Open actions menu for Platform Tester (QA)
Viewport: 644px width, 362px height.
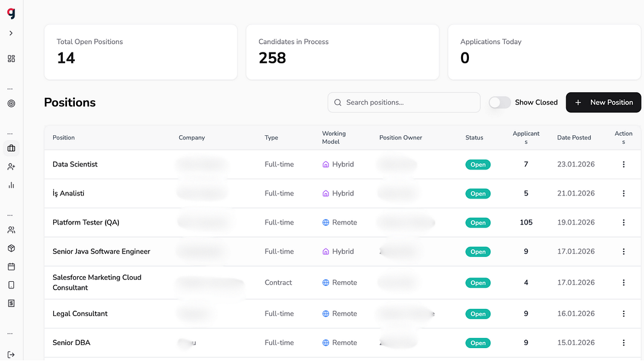(x=623, y=223)
